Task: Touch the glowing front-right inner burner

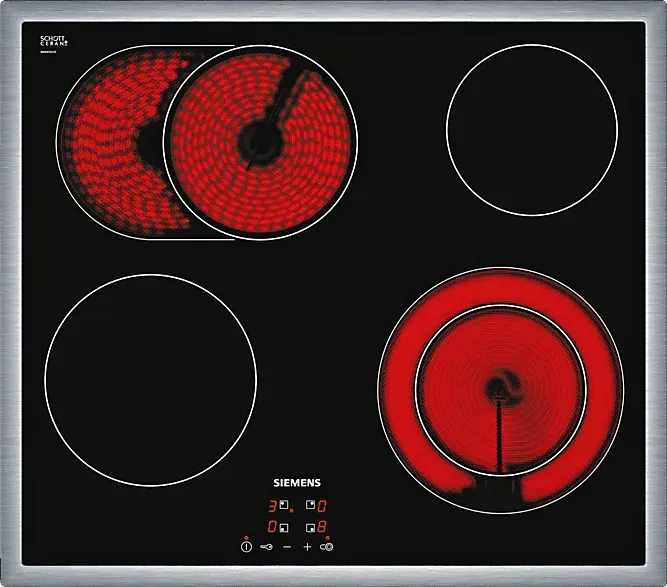Action: (500, 385)
